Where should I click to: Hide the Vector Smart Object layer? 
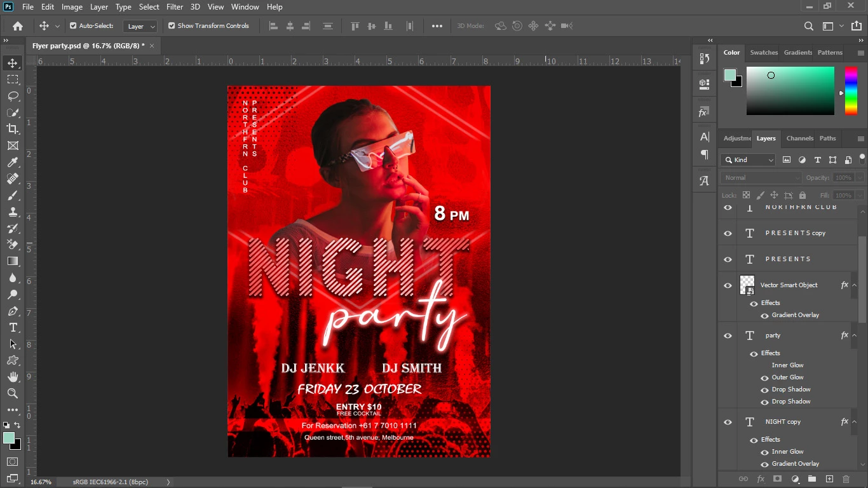[728, 285]
